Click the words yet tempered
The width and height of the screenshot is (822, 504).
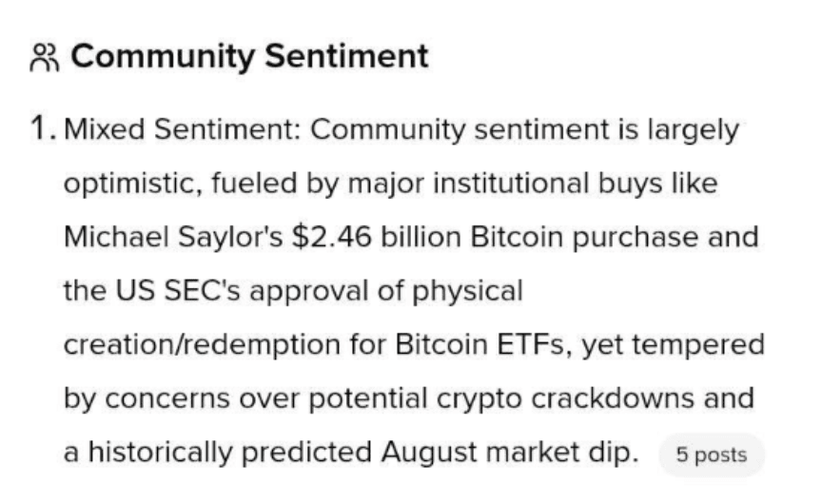[674, 345]
